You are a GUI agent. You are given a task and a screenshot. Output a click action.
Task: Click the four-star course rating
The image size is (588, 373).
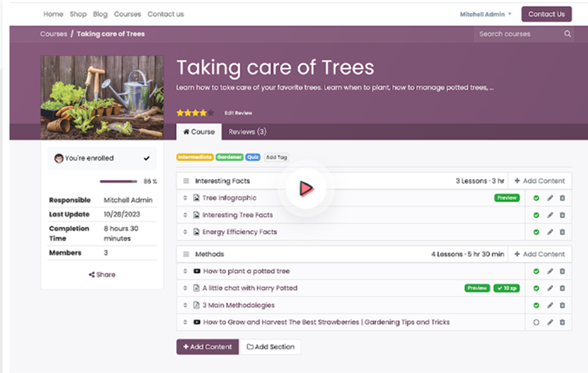[195, 113]
